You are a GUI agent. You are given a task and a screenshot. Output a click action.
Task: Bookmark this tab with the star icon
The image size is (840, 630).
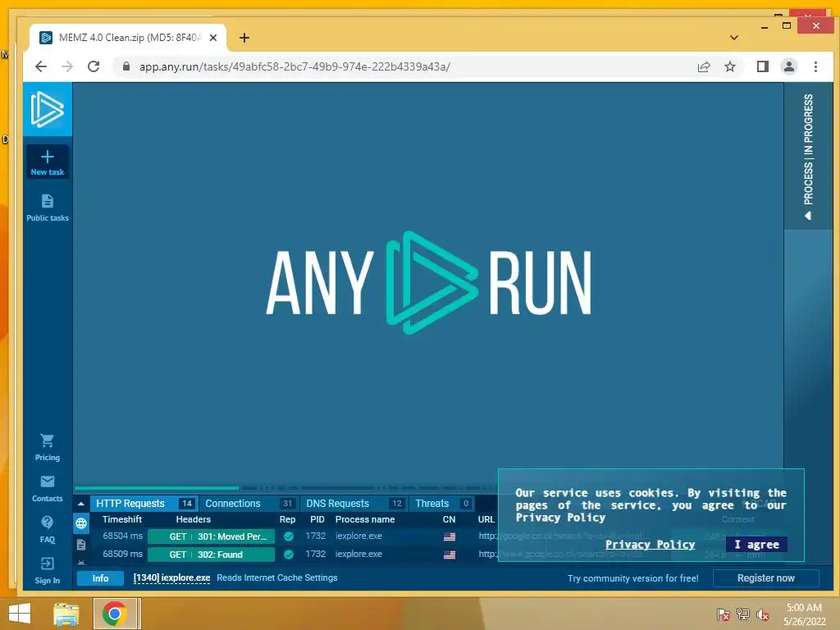729,66
